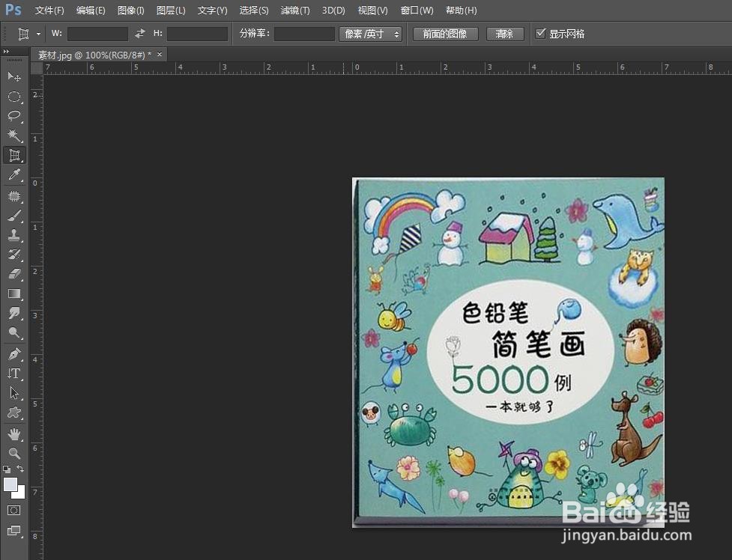Activate the Magic Wand tool
This screenshot has width=732, height=560.
(13, 136)
